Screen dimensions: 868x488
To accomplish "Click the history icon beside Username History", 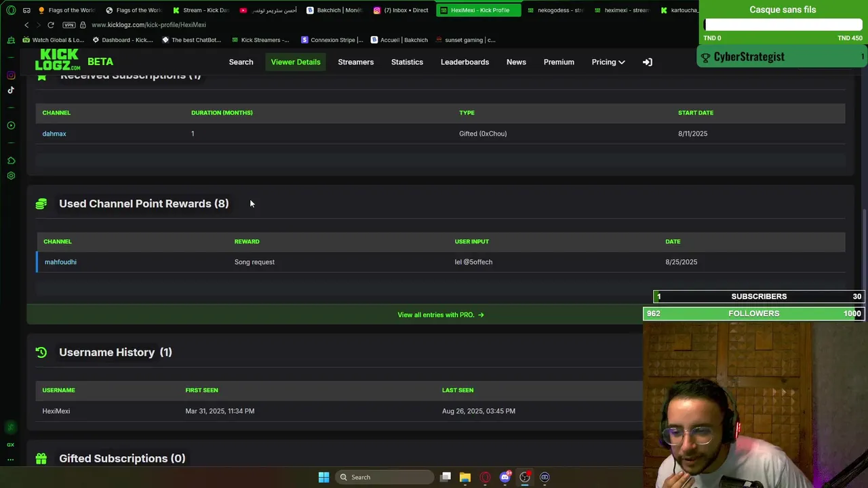I will 41,352.
